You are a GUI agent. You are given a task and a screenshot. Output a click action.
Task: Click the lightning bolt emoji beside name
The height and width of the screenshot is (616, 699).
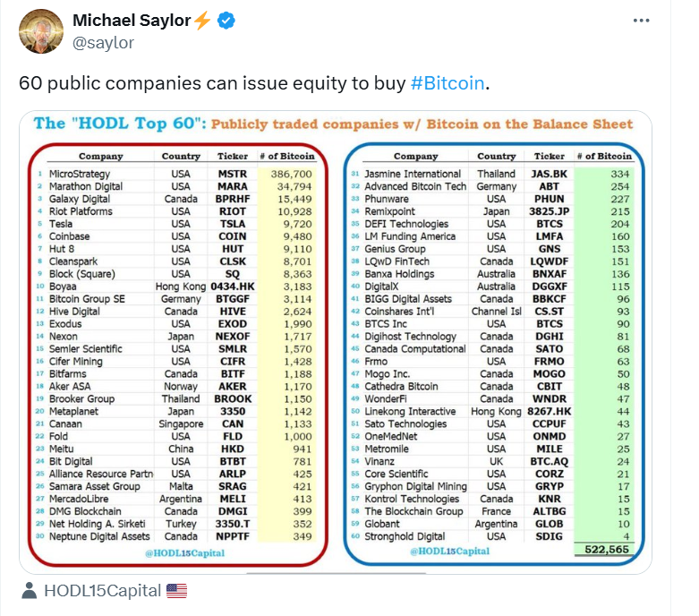pyautogui.click(x=202, y=21)
